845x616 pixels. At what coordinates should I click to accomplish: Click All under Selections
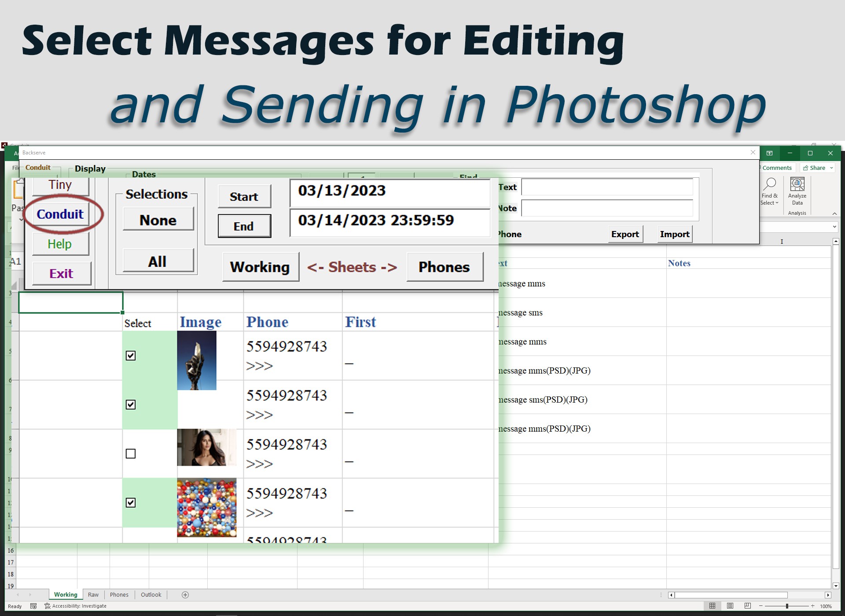(158, 261)
